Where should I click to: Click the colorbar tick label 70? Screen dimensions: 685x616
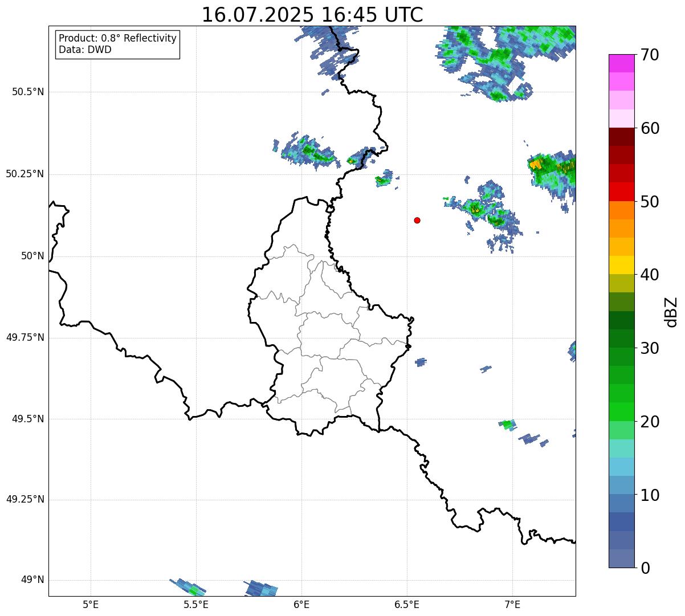coord(650,55)
